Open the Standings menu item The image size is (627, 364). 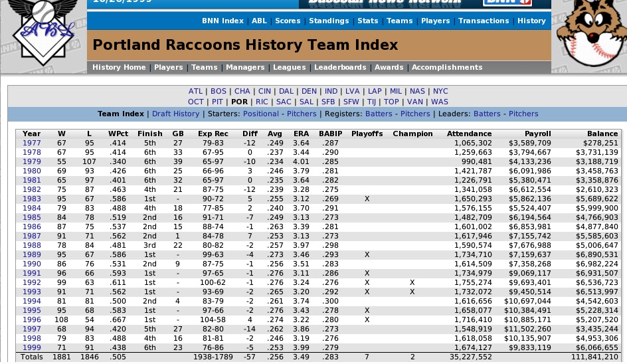329,21
